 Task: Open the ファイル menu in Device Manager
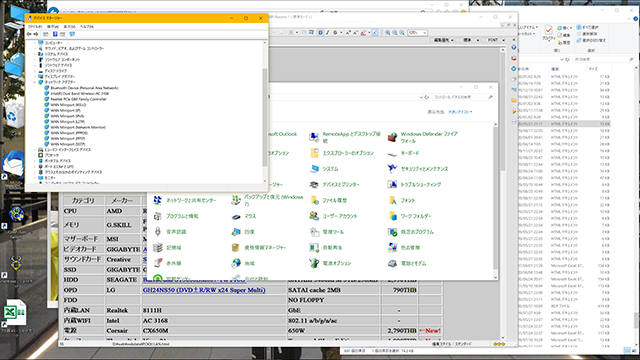(35, 27)
